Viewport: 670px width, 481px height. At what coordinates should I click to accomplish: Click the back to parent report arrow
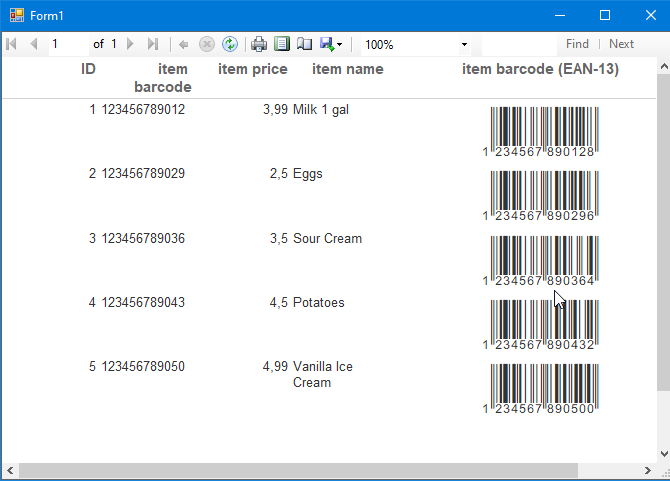click(x=184, y=44)
